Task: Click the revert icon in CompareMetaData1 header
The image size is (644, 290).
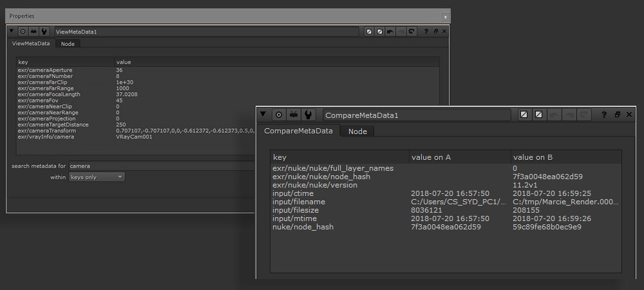Action: point(583,115)
